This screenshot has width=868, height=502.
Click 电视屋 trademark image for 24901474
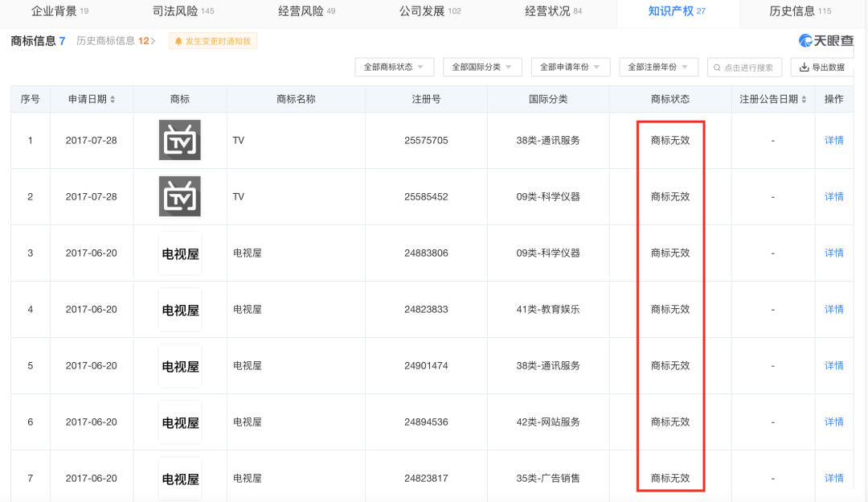180,366
